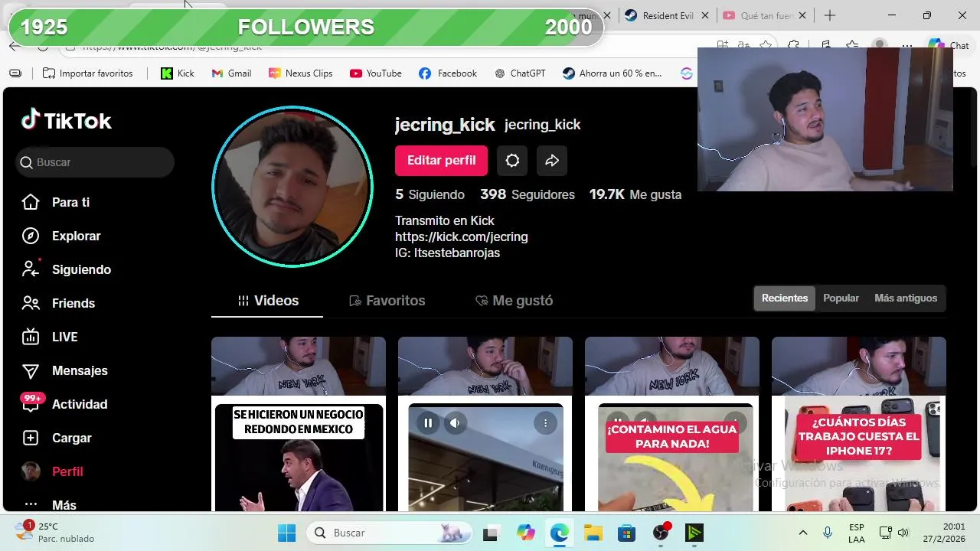Open profile settings gear icon

click(x=512, y=161)
